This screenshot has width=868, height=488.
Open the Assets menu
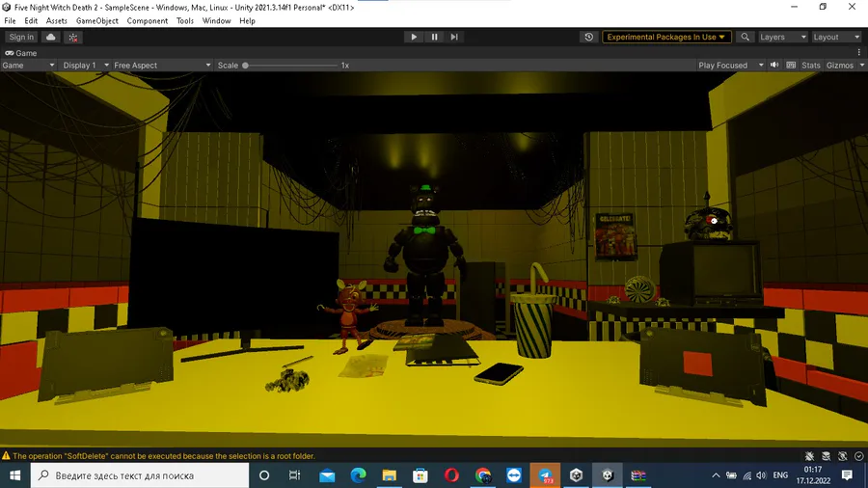[x=57, y=21]
